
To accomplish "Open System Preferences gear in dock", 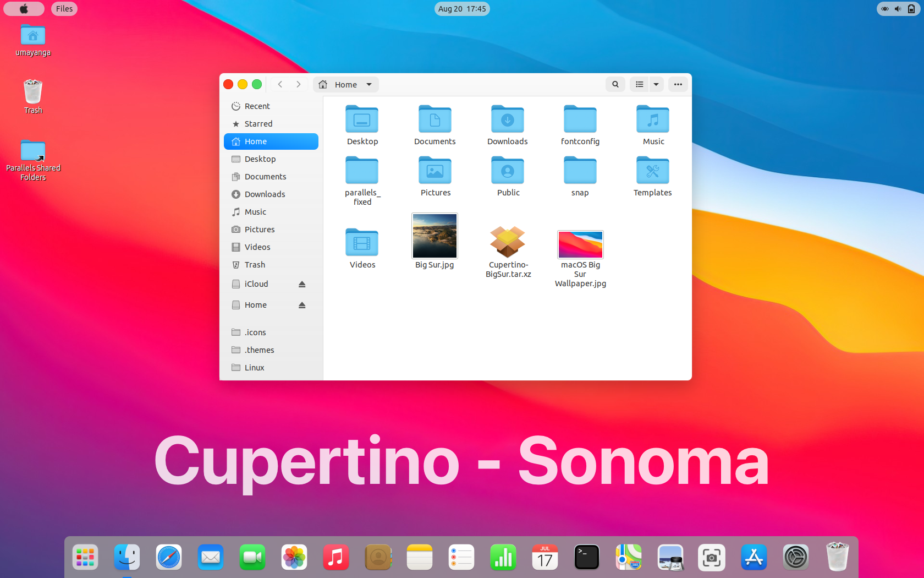I will click(x=796, y=558).
